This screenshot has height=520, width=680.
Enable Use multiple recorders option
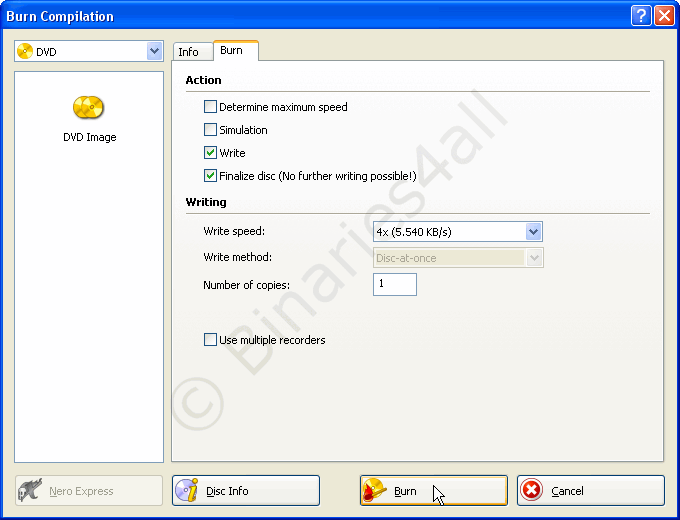click(210, 340)
